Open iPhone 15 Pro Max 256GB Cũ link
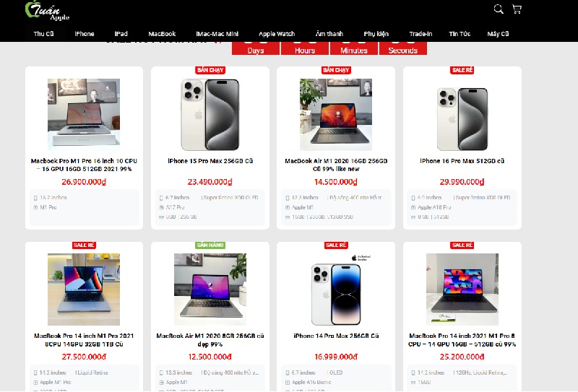Image resolution: width=578 pixels, height=392 pixels. 210,161
